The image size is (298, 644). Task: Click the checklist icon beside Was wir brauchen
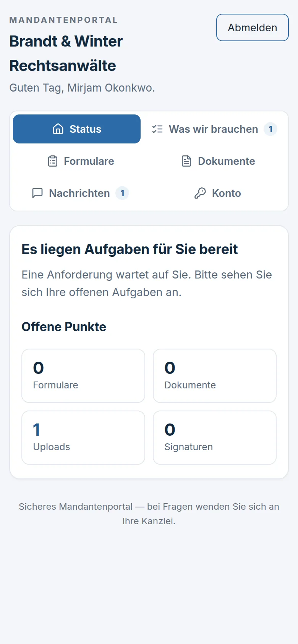point(157,129)
